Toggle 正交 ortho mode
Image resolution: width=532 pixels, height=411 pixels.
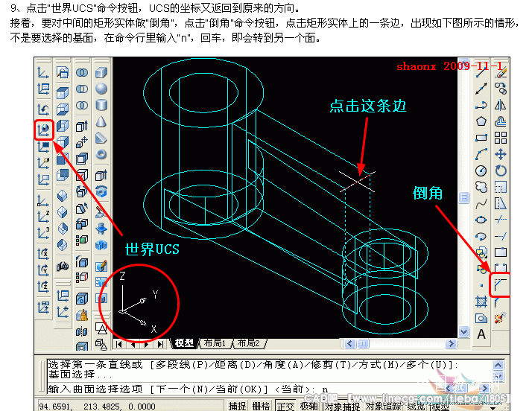point(285,406)
